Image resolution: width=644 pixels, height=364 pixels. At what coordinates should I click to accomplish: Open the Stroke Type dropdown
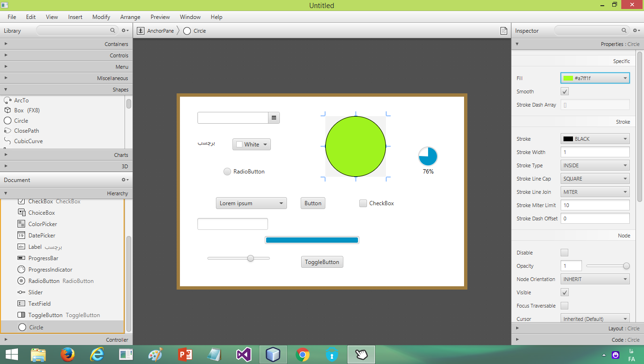pyautogui.click(x=595, y=165)
